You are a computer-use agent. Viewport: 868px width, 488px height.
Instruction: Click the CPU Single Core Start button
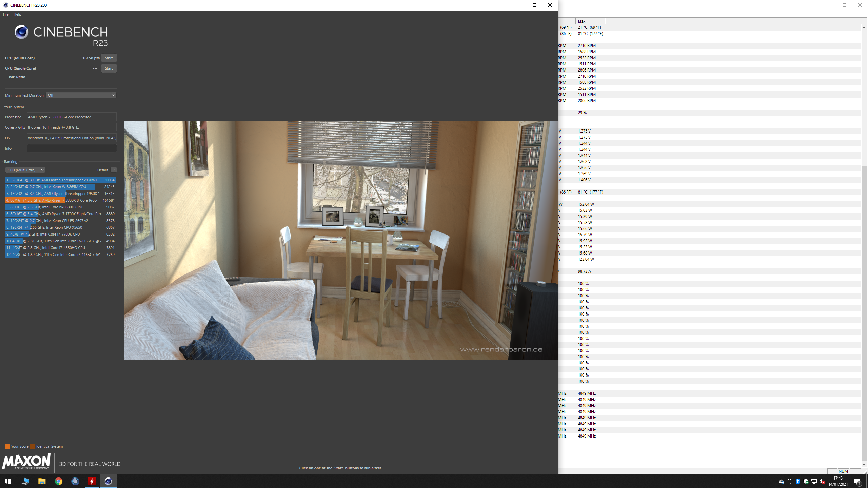coord(108,68)
